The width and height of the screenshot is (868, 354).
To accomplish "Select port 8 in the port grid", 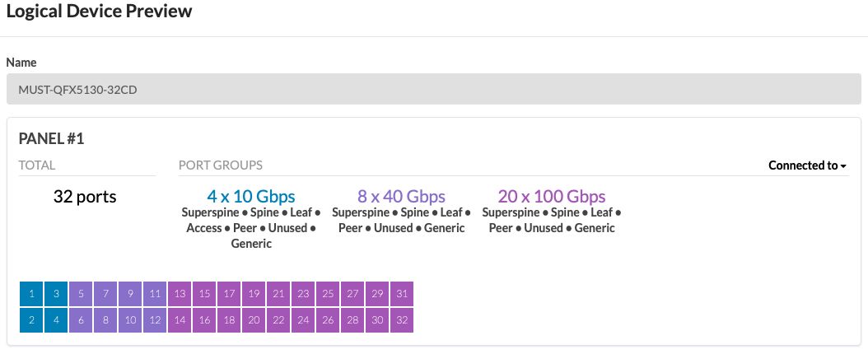I will [105, 320].
